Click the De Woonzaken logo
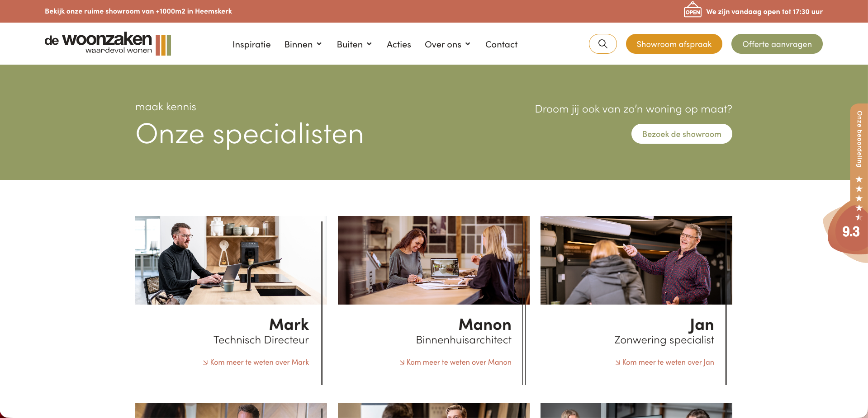The image size is (868, 418). (x=108, y=44)
